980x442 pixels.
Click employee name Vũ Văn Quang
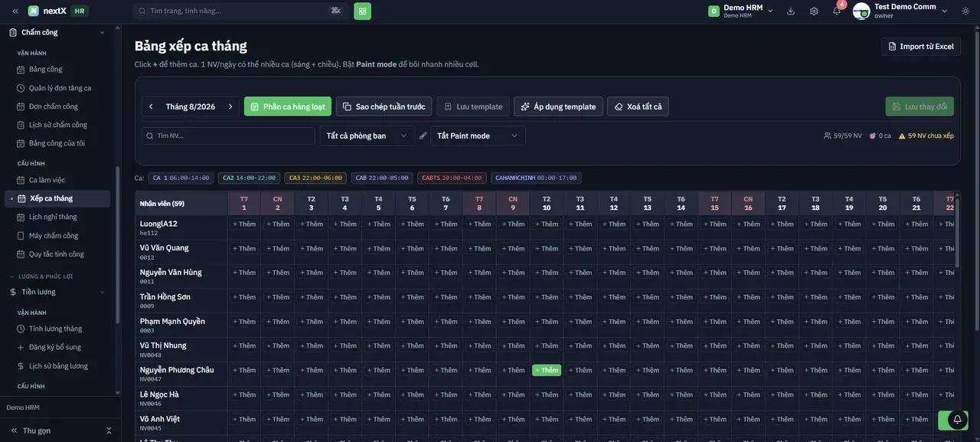pos(164,248)
